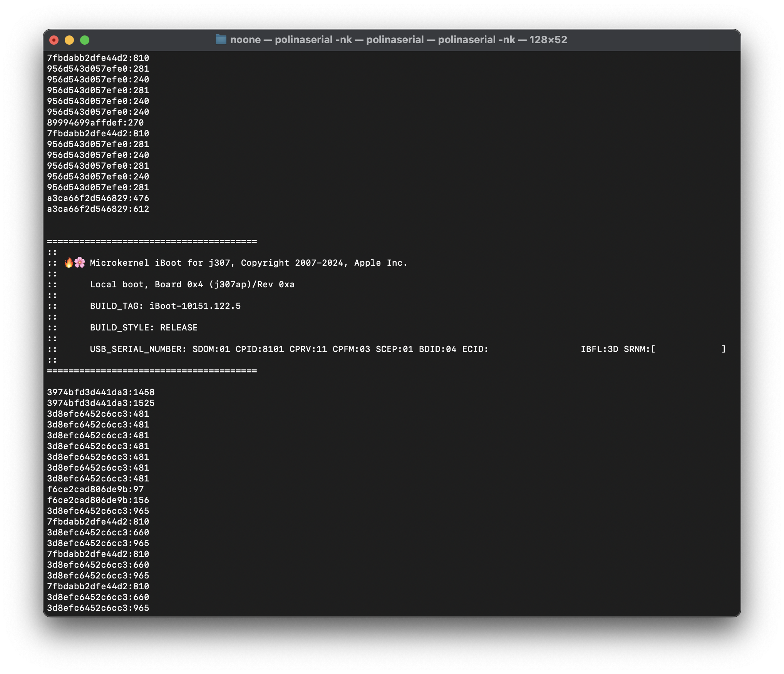
Task: Click the log line 89994699affdef:270
Action: pos(95,122)
